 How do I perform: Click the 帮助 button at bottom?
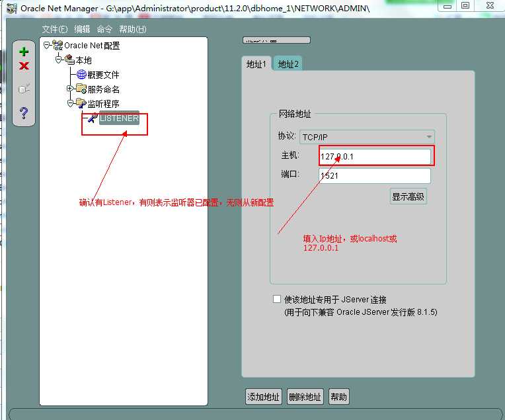(x=338, y=396)
